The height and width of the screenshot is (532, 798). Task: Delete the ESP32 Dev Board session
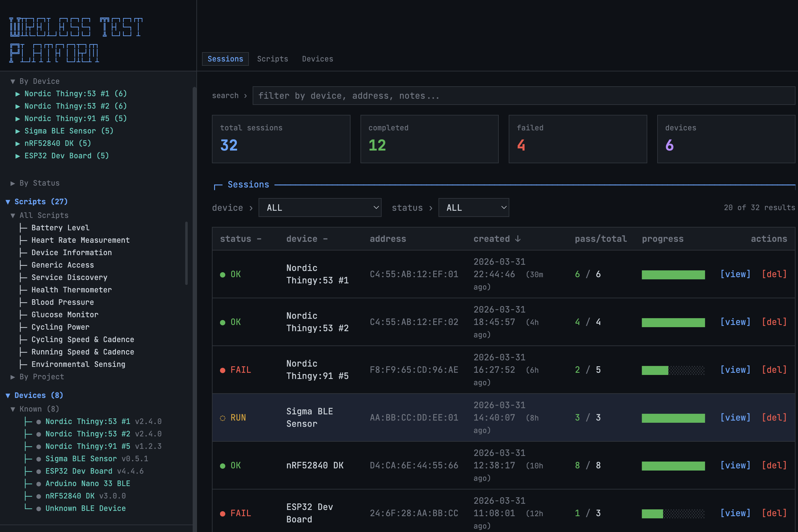point(774,513)
